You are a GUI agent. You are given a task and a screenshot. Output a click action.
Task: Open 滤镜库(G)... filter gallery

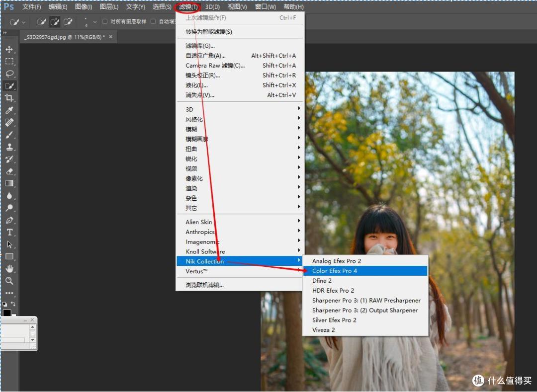tap(240, 46)
